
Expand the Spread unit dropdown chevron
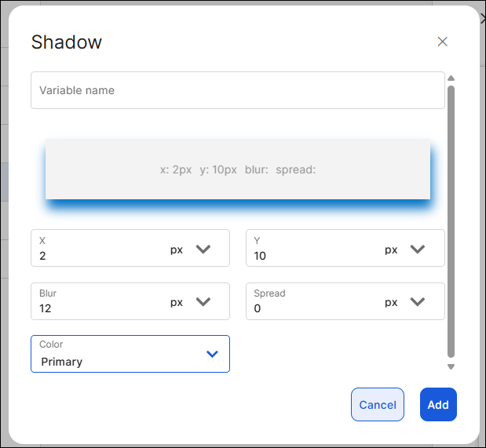[418, 302]
